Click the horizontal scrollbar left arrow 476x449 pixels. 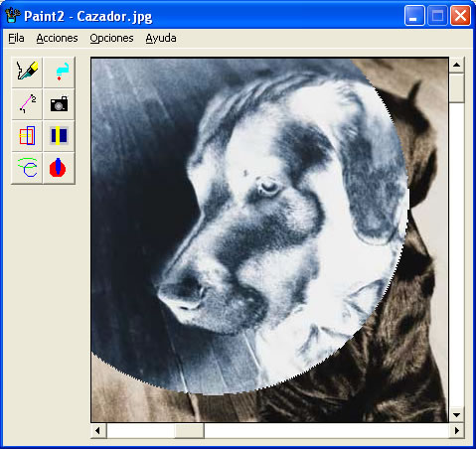pyautogui.click(x=98, y=430)
